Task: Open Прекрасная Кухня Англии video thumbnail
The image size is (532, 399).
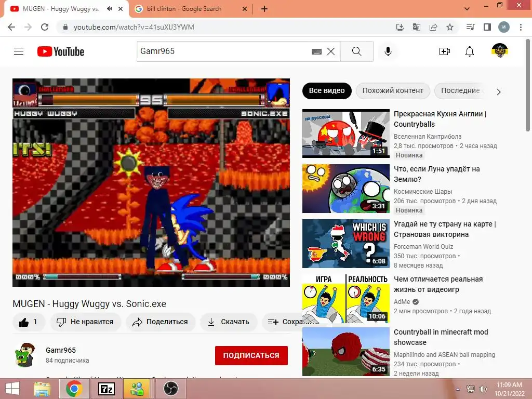Action: [345, 134]
